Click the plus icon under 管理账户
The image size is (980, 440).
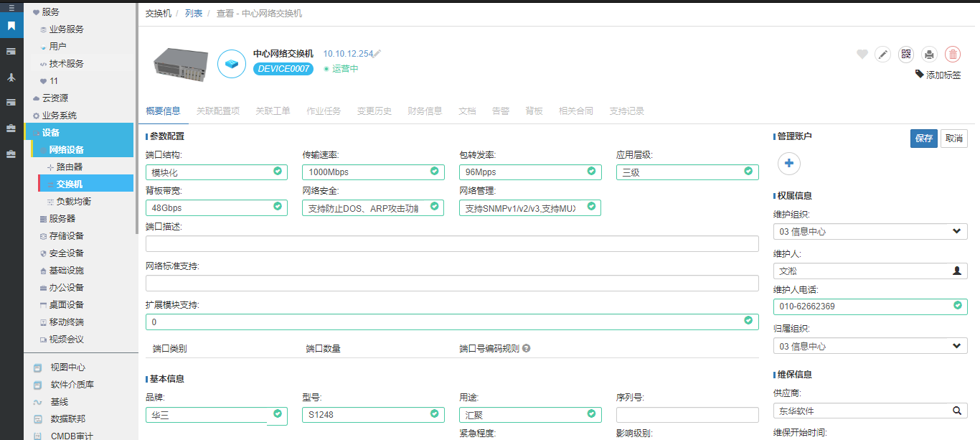click(x=789, y=164)
